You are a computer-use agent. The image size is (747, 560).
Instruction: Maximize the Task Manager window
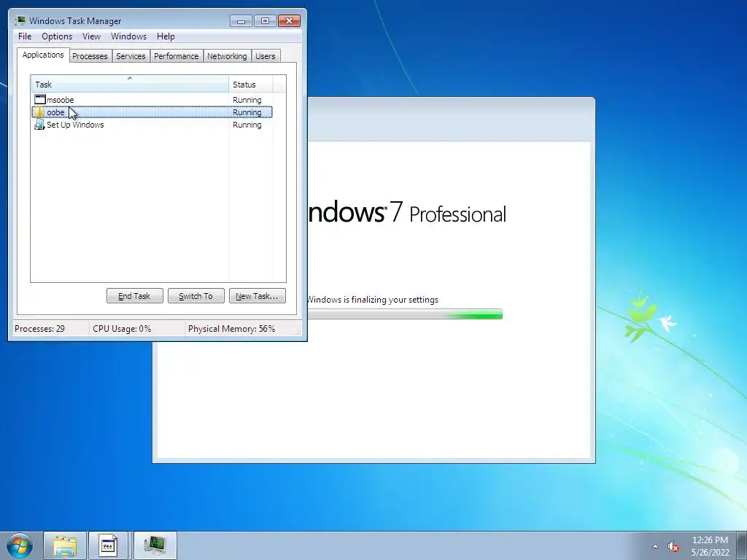click(265, 21)
